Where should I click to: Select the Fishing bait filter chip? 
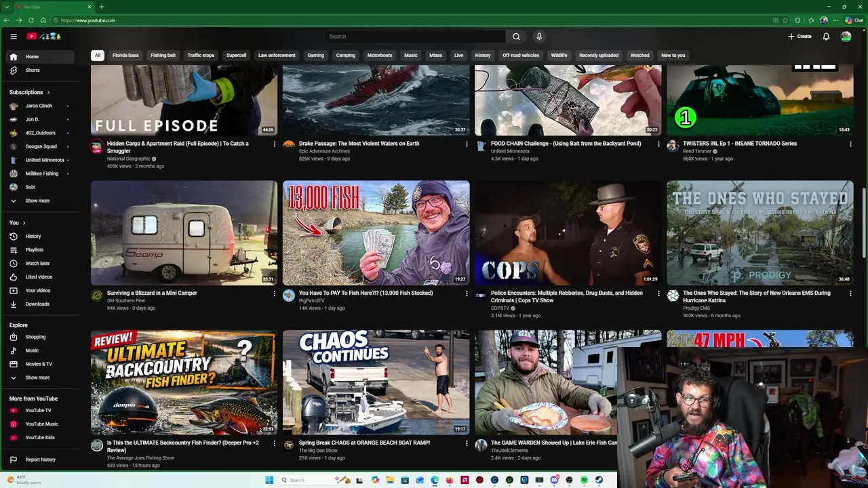[163, 56]
